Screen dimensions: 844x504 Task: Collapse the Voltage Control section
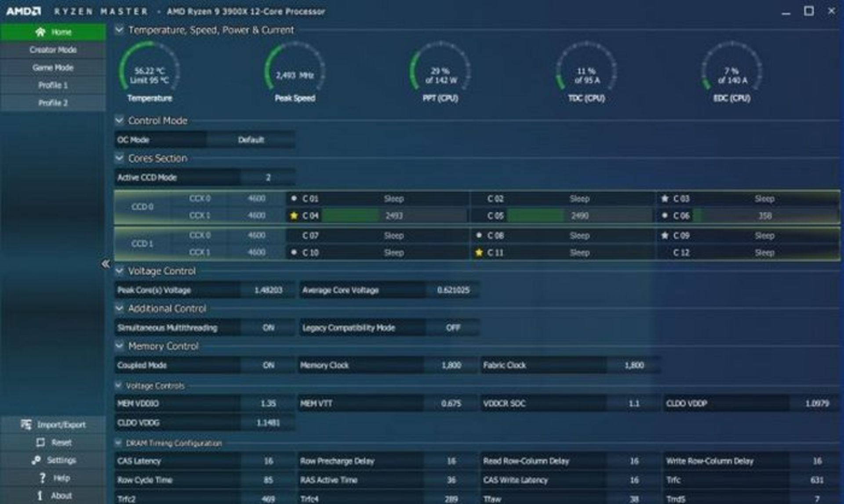coord(119,271)
